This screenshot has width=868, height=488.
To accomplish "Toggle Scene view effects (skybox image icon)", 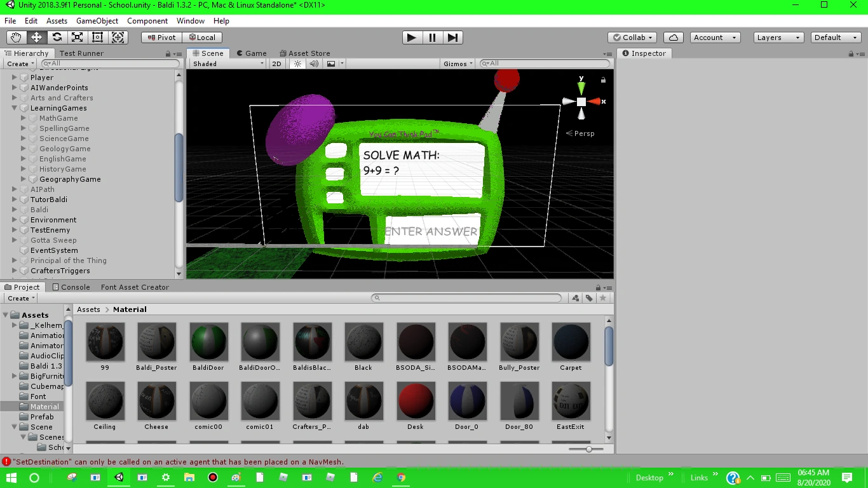I will click(331, 64).
